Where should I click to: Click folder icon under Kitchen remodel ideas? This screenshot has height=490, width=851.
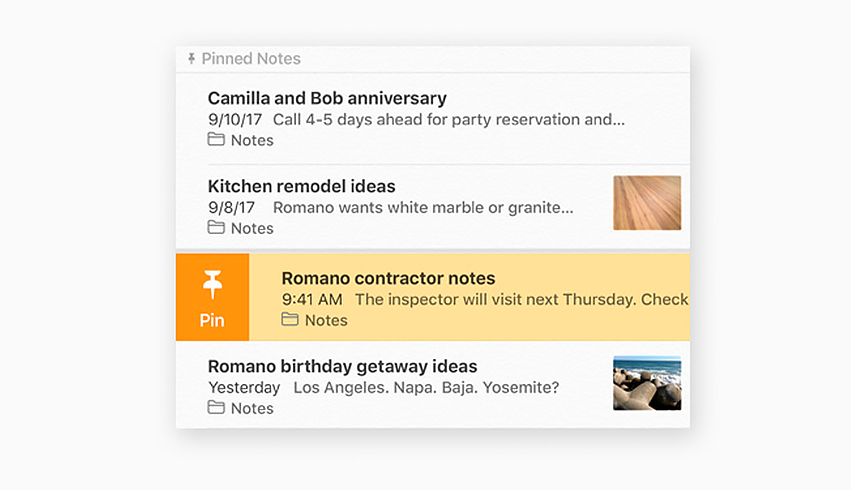[216, 228]
